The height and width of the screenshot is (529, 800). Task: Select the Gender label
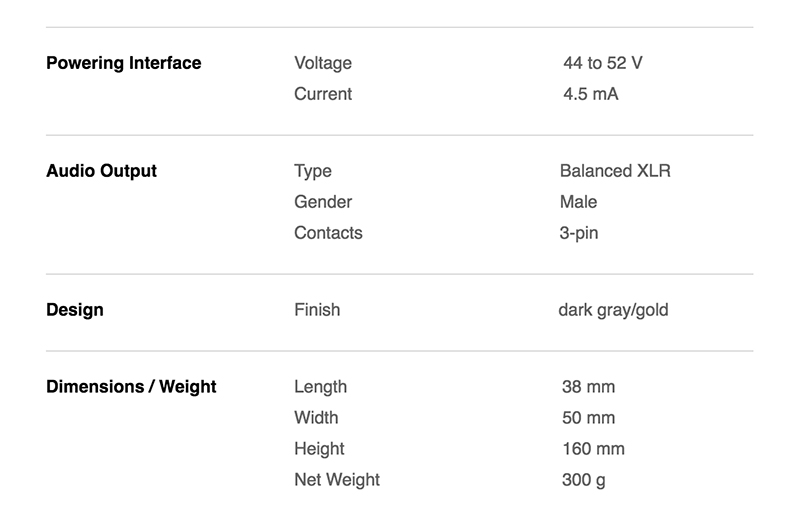pyautogui.click(x=323, y=202)
